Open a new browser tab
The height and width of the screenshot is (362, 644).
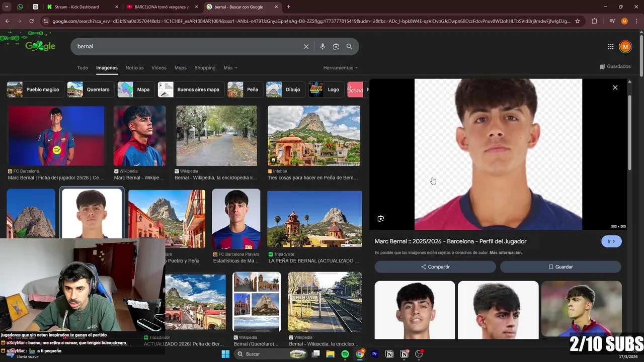click(x=288, y=7)
